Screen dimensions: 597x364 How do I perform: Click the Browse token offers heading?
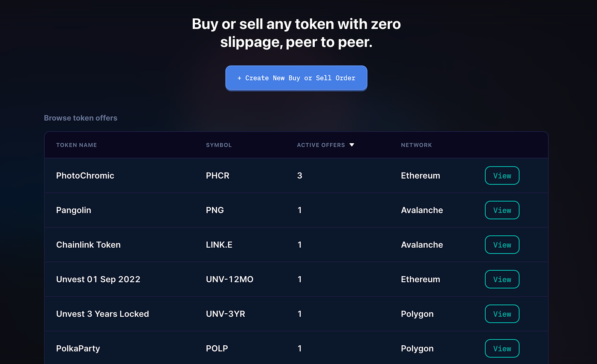(81, 118)
